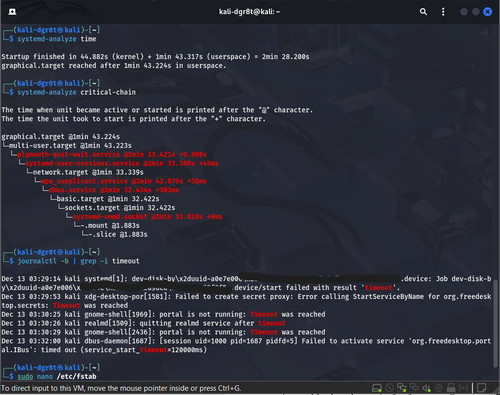Click the first VM network adapter icon with the green dot
This screenshot has height=395, width=500.
(402, 388)
